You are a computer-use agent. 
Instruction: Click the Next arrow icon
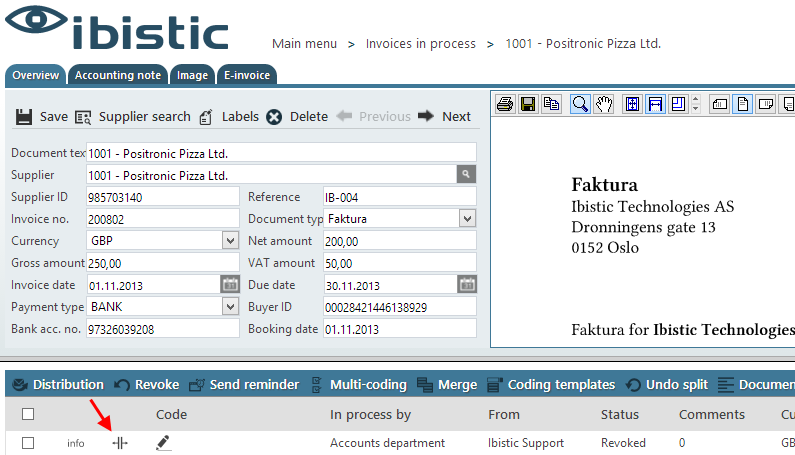[426, 116]
